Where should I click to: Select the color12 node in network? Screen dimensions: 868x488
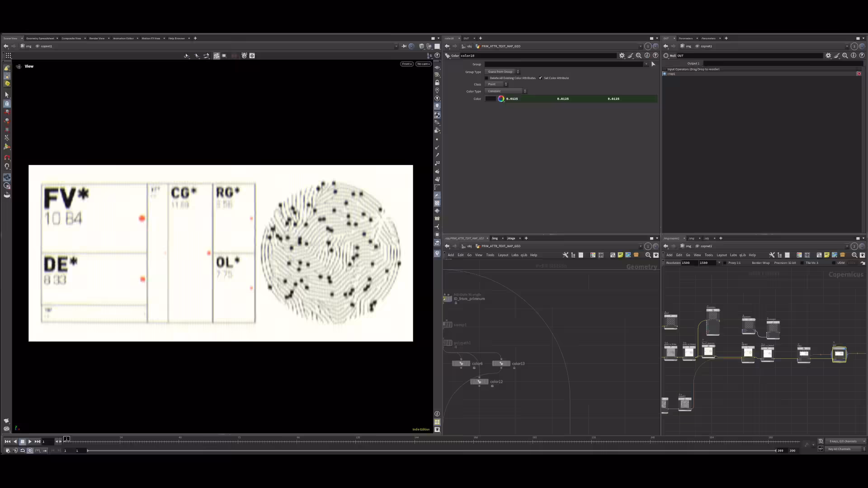pos(479,382)
